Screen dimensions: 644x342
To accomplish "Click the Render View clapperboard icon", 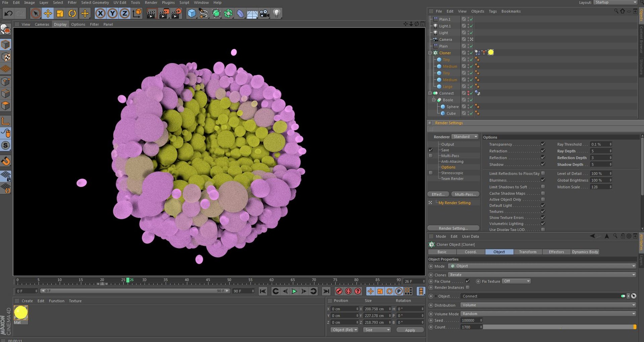I will 152,13.
